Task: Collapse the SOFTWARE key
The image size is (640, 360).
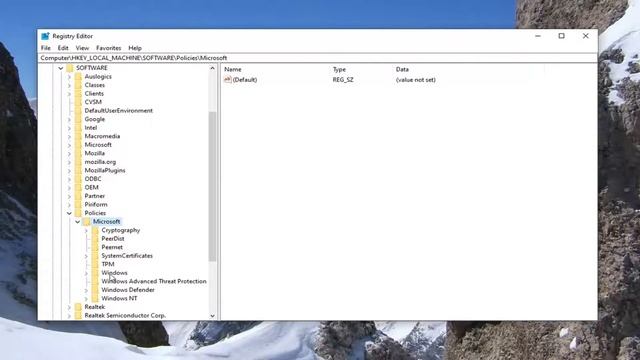Action: click(61, 68)
